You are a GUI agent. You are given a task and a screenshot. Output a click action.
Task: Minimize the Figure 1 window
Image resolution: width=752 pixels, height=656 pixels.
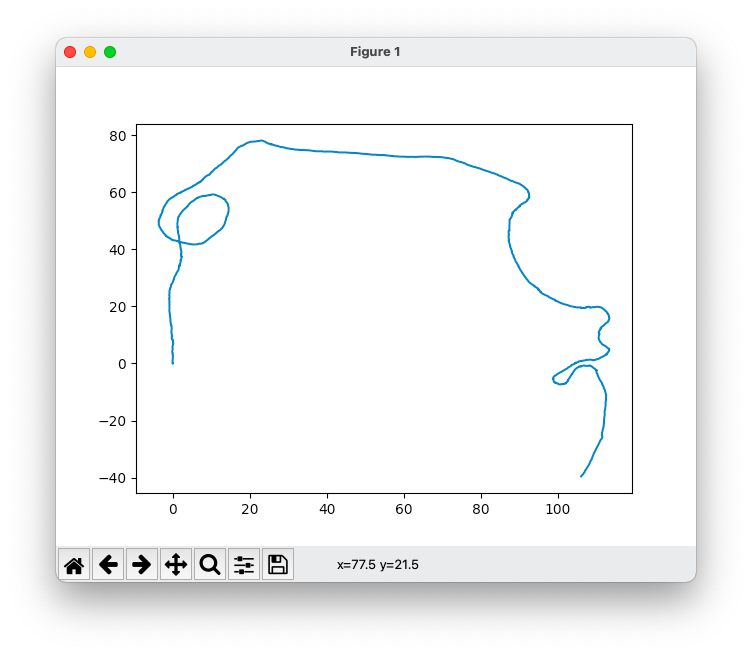(90, 52)
